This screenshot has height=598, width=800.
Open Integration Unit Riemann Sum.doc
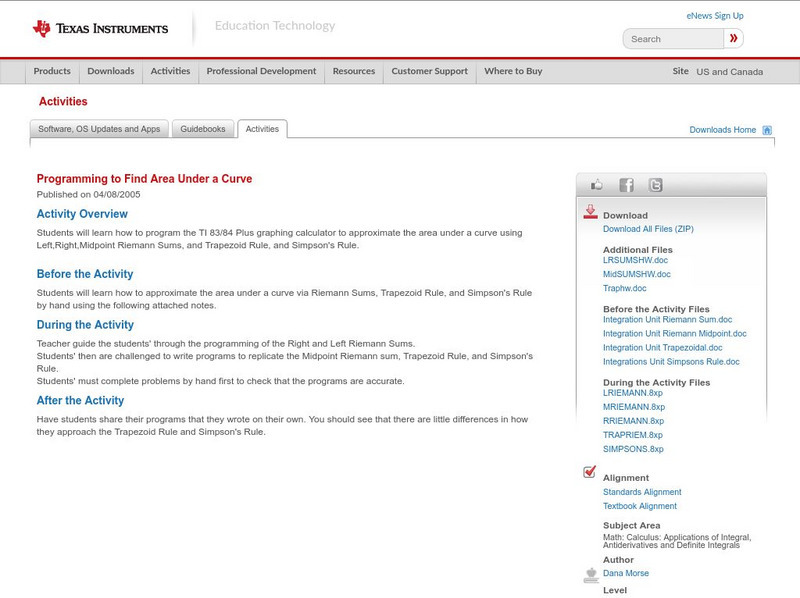[x=667, y=320]
